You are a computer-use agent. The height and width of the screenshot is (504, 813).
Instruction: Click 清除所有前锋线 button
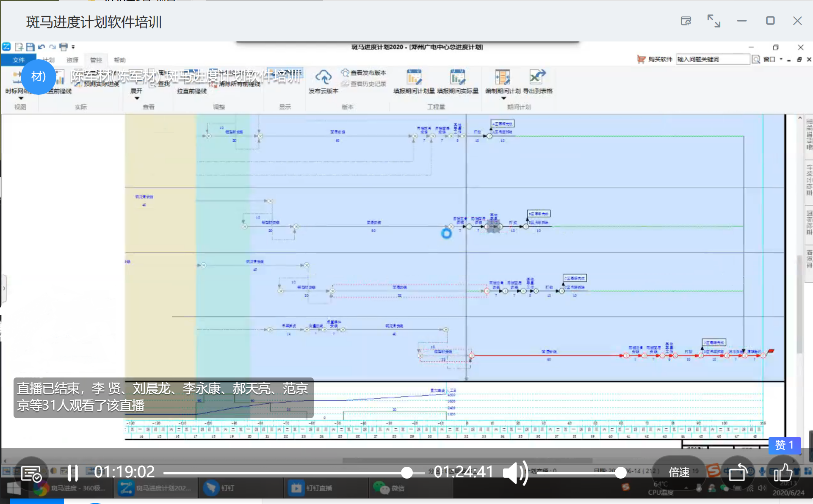[236, 84]
